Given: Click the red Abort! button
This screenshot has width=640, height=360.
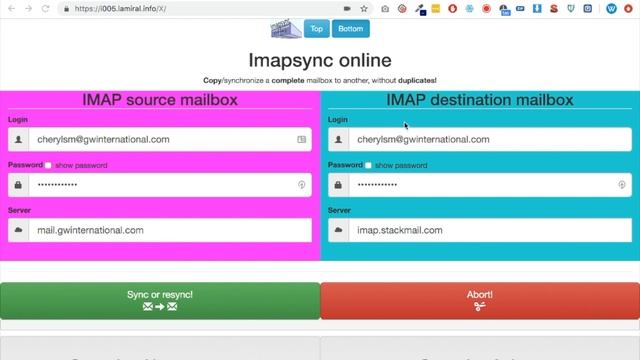Looking at the screenshot, I should coord(480,301).
